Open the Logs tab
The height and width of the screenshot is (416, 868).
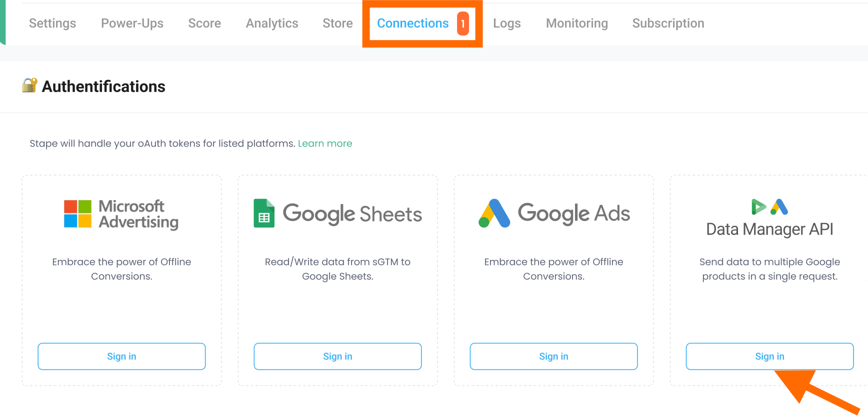click(x=507, y=23)
